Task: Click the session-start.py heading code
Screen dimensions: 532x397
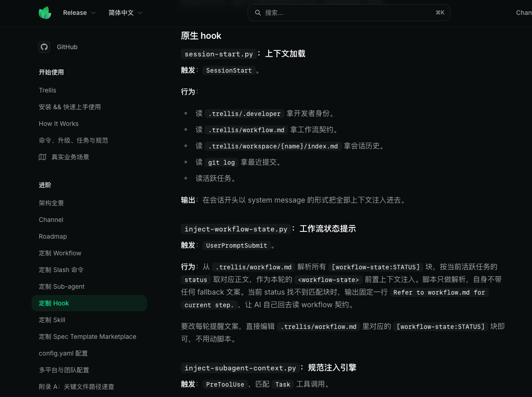Action: click(x=219, y=54)
